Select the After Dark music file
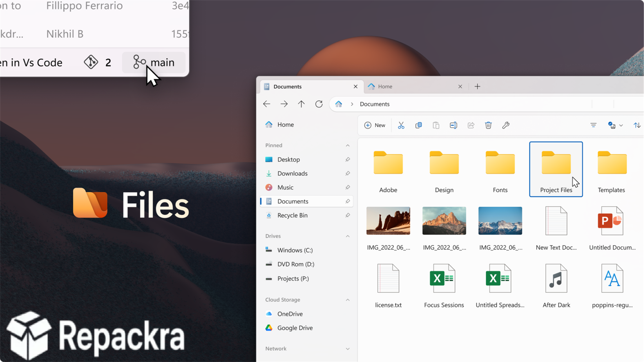 [x=556, y=286]
